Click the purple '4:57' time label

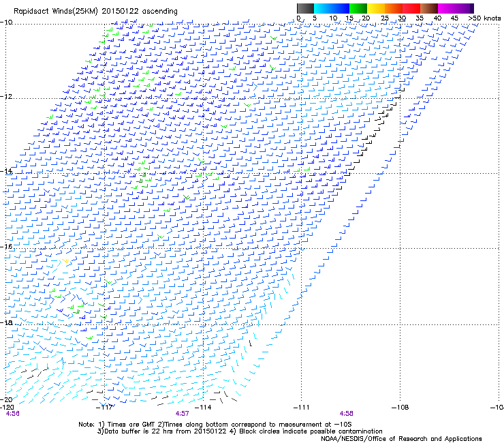pos(182,414)
